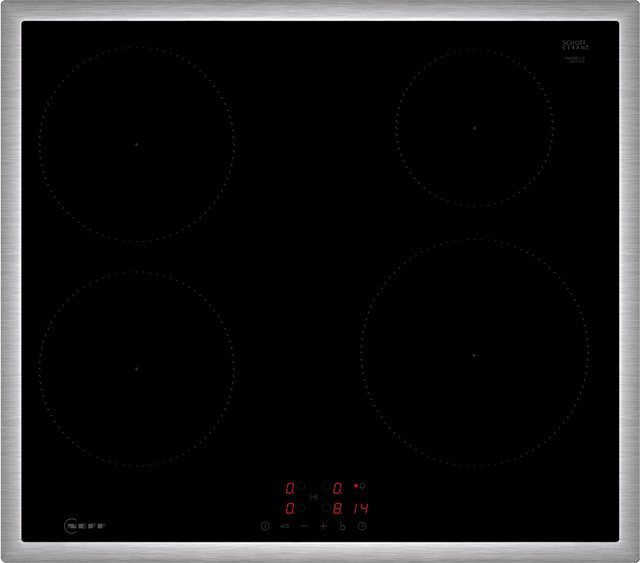Click center of the large bottom-right cooking zone

(474, 355)
